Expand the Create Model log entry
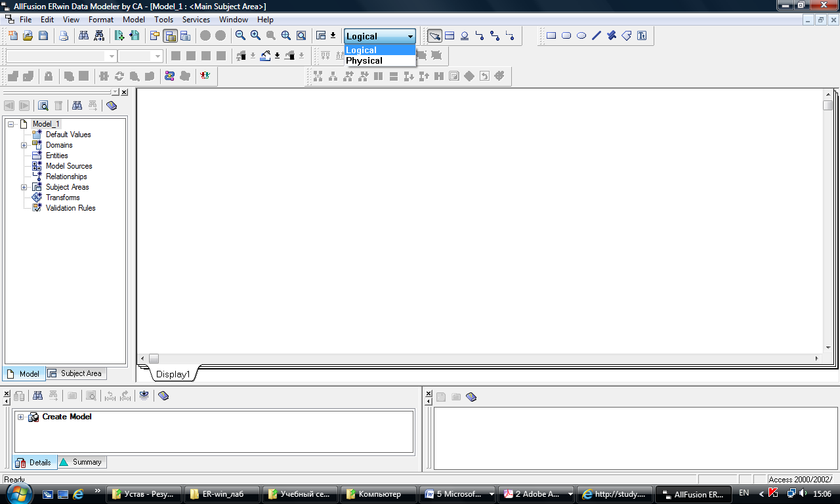The height and width of the screenshot is (504, 840). click(x=21, y=417)
